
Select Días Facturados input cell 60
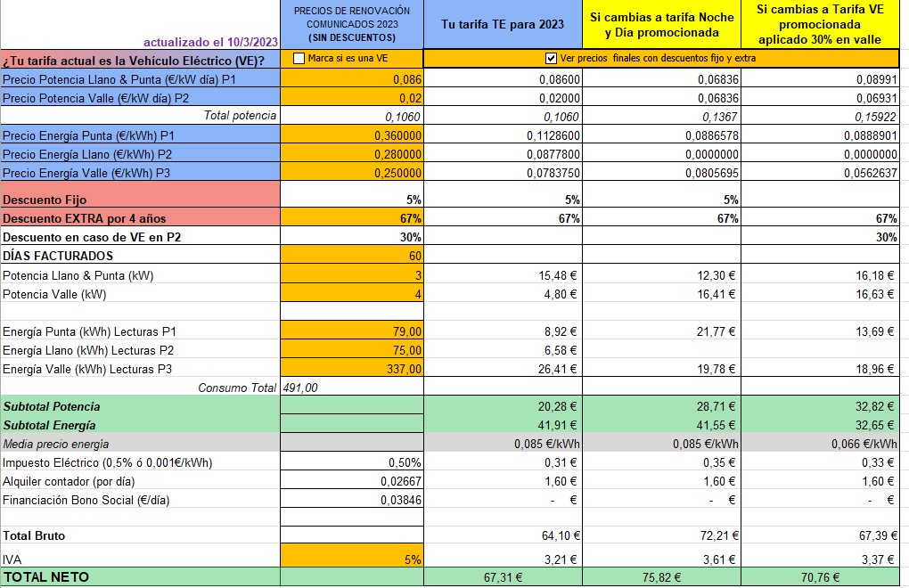pyautogui.click(x=352, y=255)
